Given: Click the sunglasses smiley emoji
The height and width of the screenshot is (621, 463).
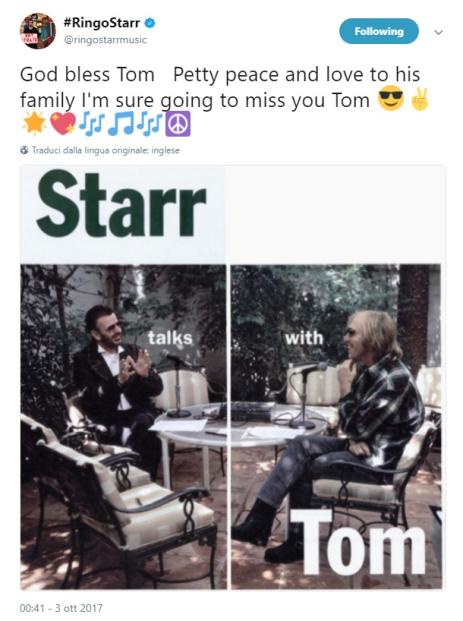Looking at the screenshot, I should [391, 99].
